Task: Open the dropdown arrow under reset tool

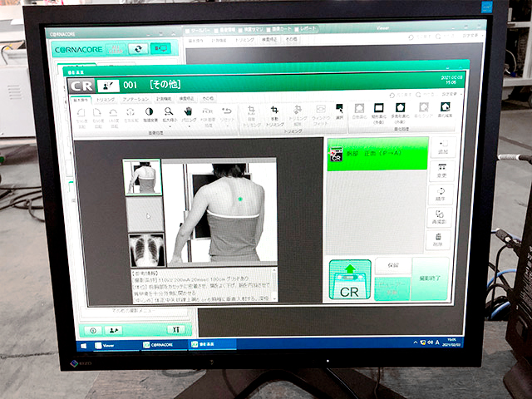Action: (x=227, y=126)
